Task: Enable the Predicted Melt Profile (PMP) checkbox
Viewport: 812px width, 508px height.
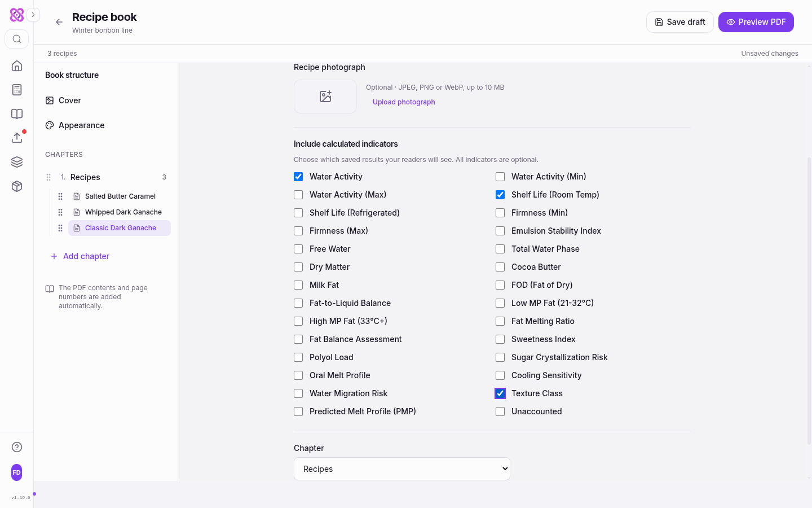Action: [x=298, y=411]
